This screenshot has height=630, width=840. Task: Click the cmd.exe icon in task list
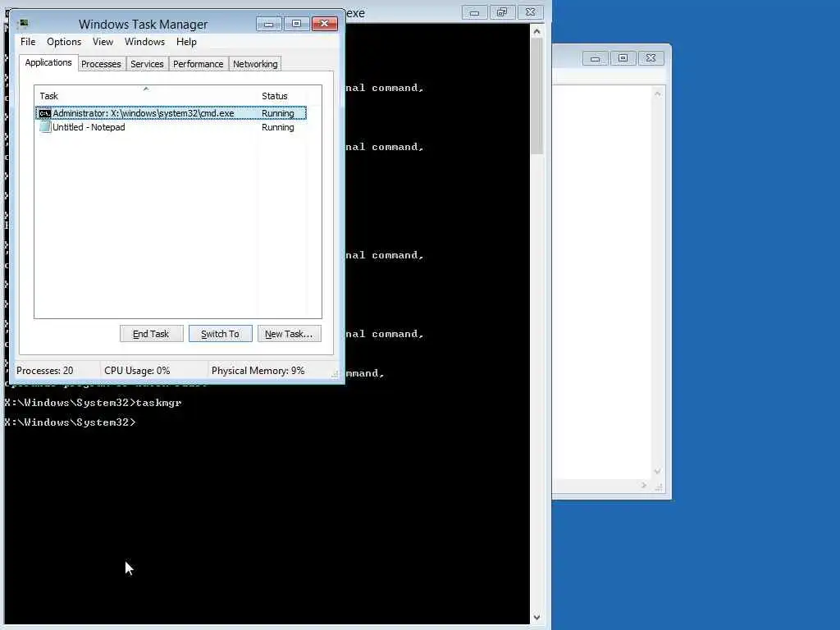click(45, 113)
